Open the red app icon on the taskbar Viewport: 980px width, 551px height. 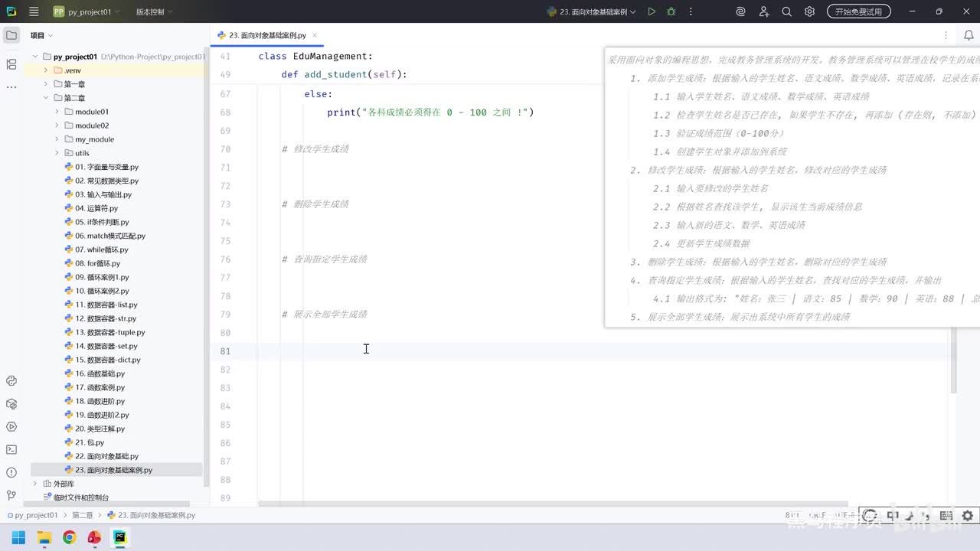(94, 537)
